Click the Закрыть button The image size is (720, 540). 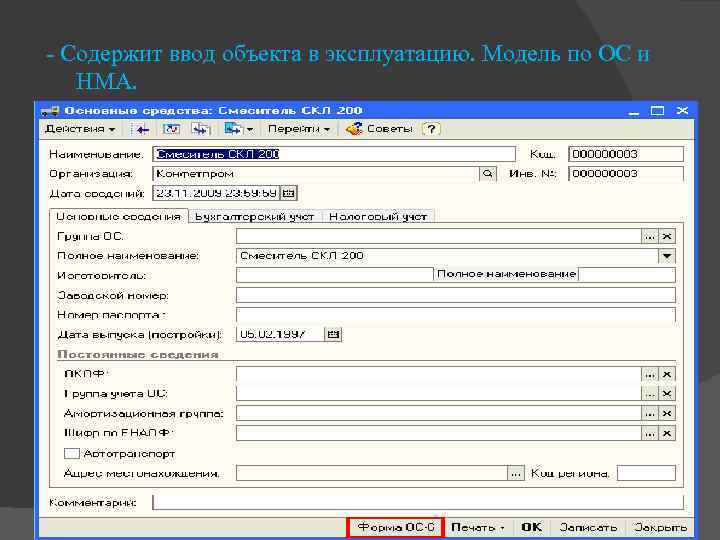[660, 527]
